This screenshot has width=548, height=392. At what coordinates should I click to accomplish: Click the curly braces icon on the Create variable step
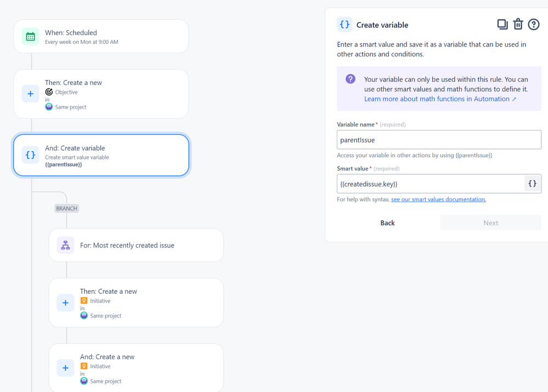(31, 155)
